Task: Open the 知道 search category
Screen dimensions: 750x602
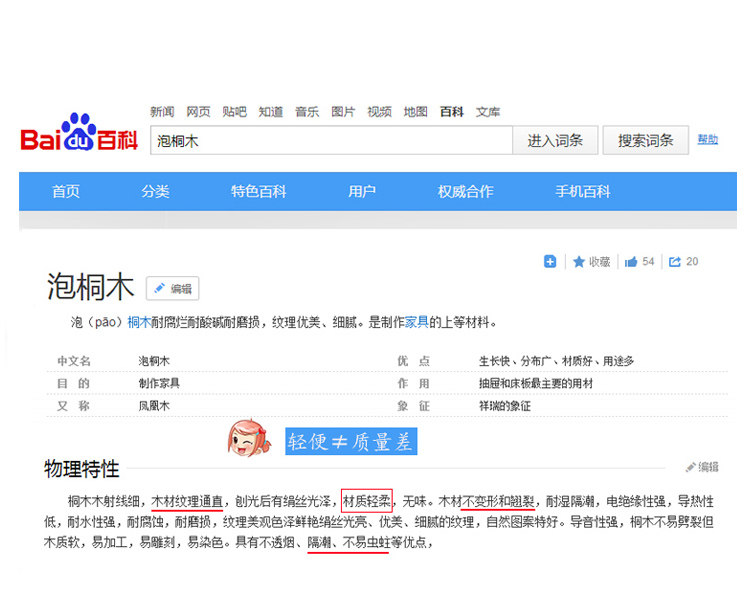Action: coord(271,112)
